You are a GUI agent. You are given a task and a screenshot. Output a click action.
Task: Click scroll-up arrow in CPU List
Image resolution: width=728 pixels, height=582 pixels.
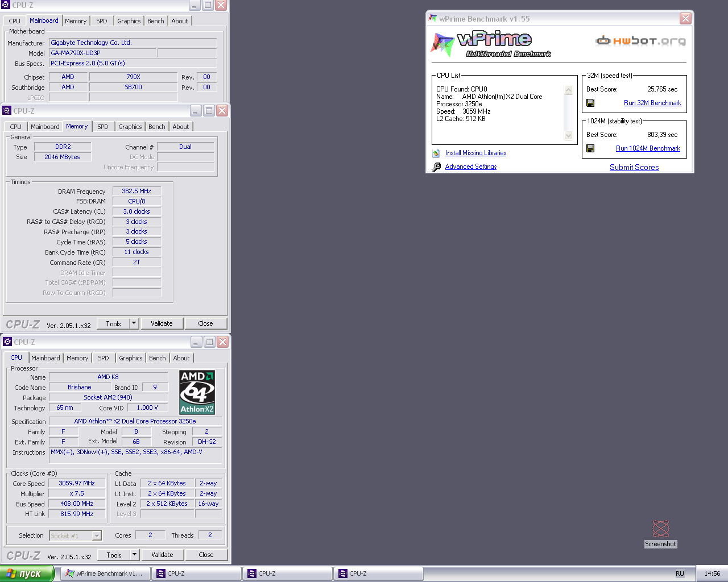tap(568, 90)
